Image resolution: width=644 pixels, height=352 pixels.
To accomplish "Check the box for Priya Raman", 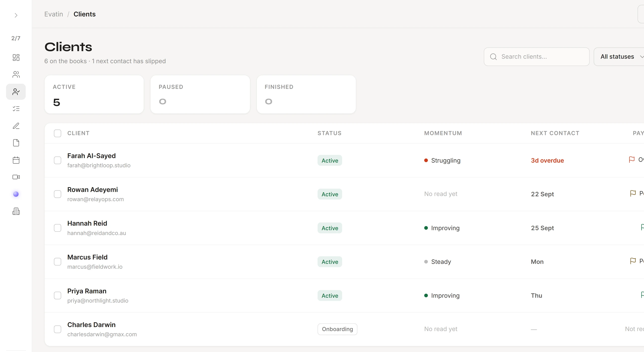I will [x=57, y=295].
